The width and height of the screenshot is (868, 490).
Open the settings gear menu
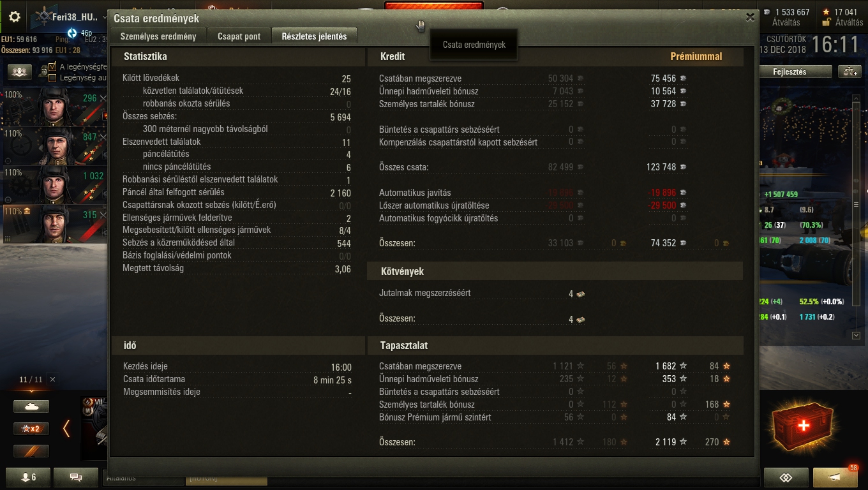14,17
